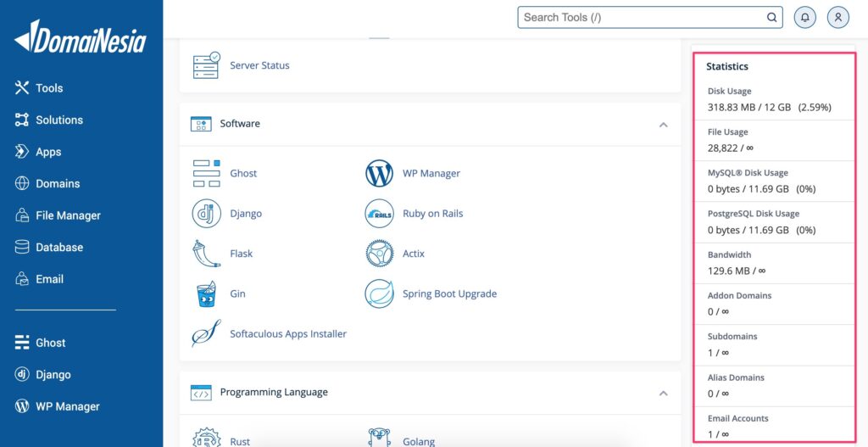Image resolution: width=868 pixels, height=447 pixels.
Task: Click the search magnifier icon
Action: click(771, 17)
